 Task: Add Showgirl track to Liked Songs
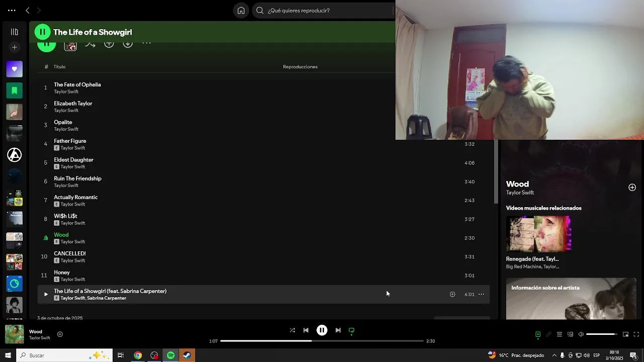pos(452,294)
